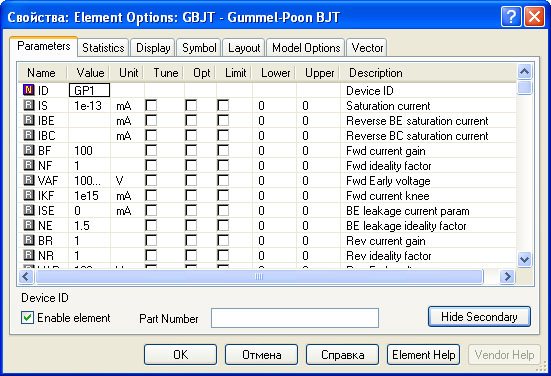The width and height of the screenshot is (551, 376).
Task: Click the Description column header
Action: point(376,73)
